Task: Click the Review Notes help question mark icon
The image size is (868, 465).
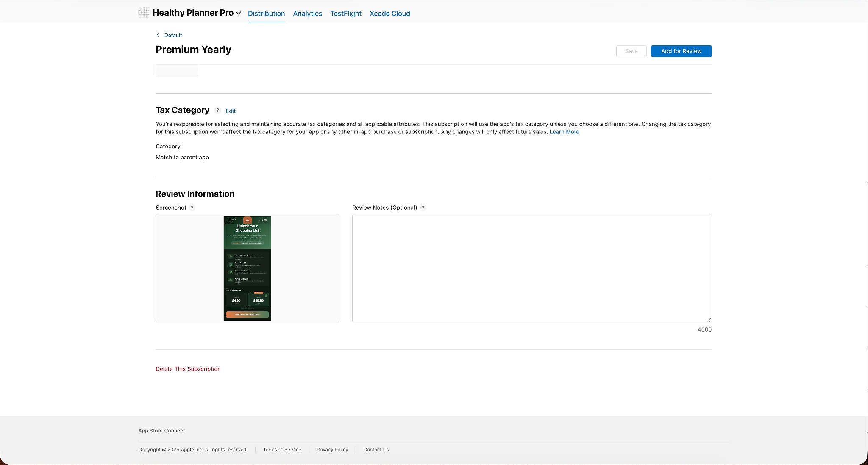Action: (423, 208)
